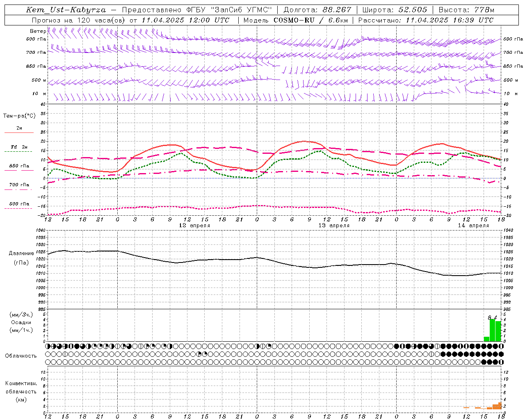
Task: Click the Долгота: 88.267 header field
Action: pyautogui.click(x=317, y=10)
